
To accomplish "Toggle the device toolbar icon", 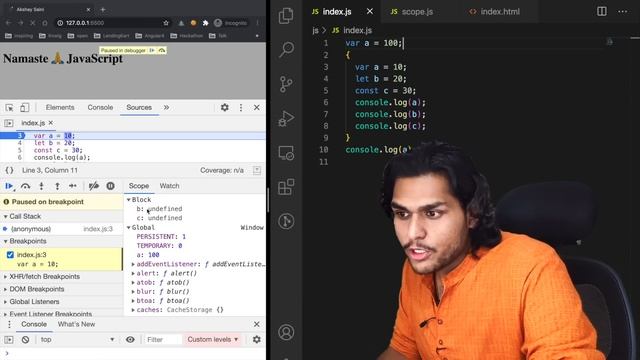I will coord(24,107).
